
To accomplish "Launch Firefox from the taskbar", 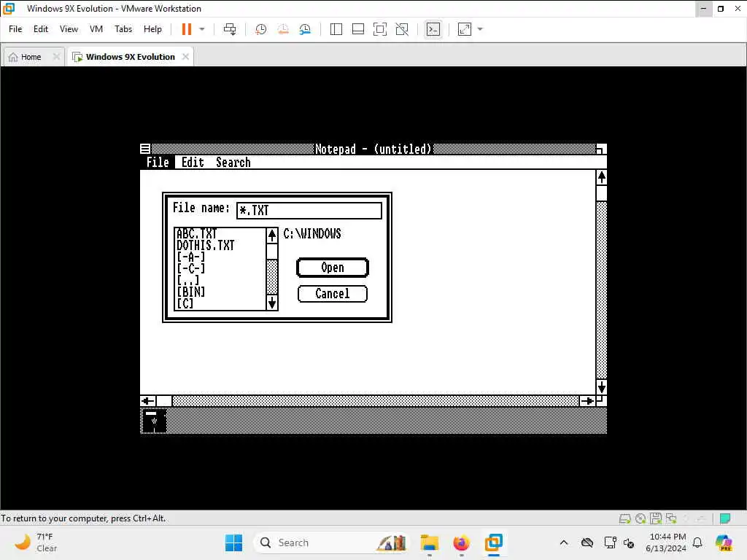I will 461,542.
